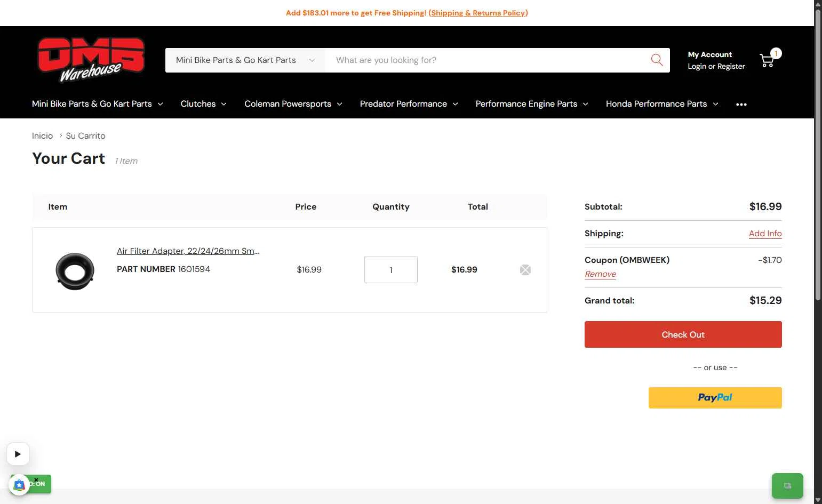The width and height of the screenshot is (822, 504).
Task: Click the part number 1601594
Action: point(194,269)
